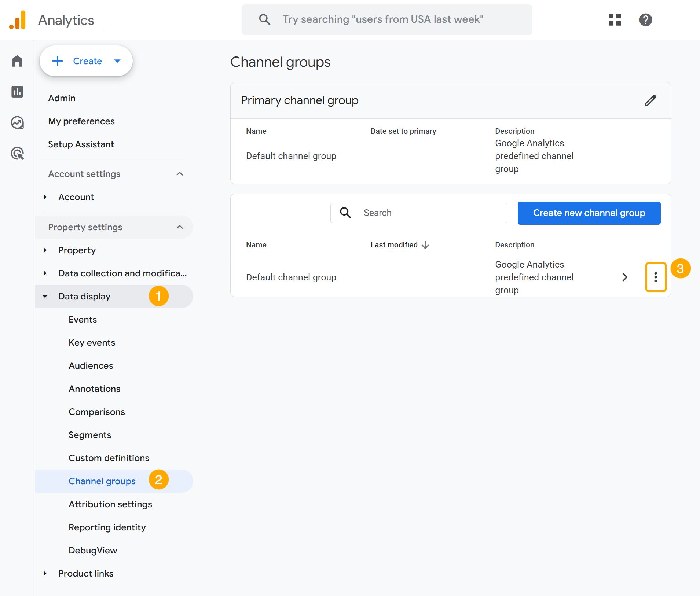Open the Google apps grid icon
Image resolution: width=700 pixels, height=596 pixels.
[x=615, y=20]
